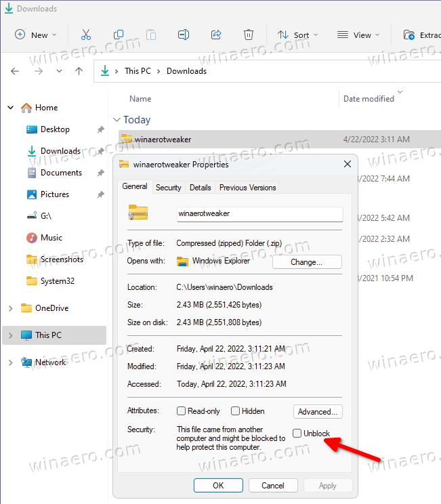
Task: Click the Extract all icon
Action: click(x=409, y=35)
